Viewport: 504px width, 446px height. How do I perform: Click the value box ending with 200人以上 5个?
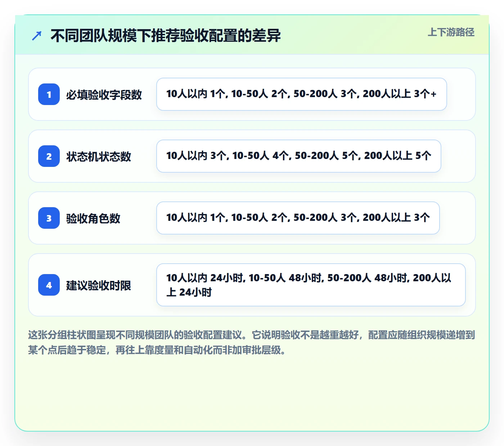click(x=299, y=156)
